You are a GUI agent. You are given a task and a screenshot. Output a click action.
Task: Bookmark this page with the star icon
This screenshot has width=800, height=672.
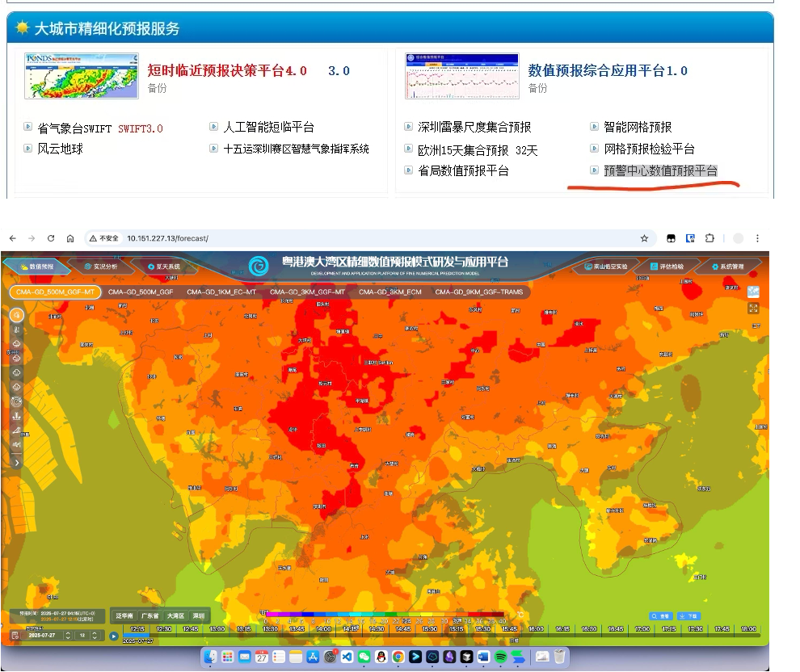pos(644,239)
